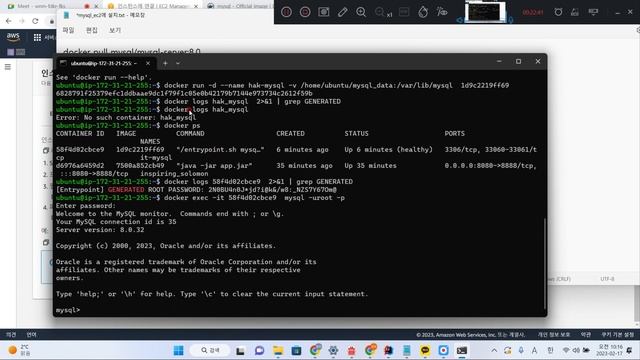Click the UTF-8 encoding status in Notepad

(607, 279)
